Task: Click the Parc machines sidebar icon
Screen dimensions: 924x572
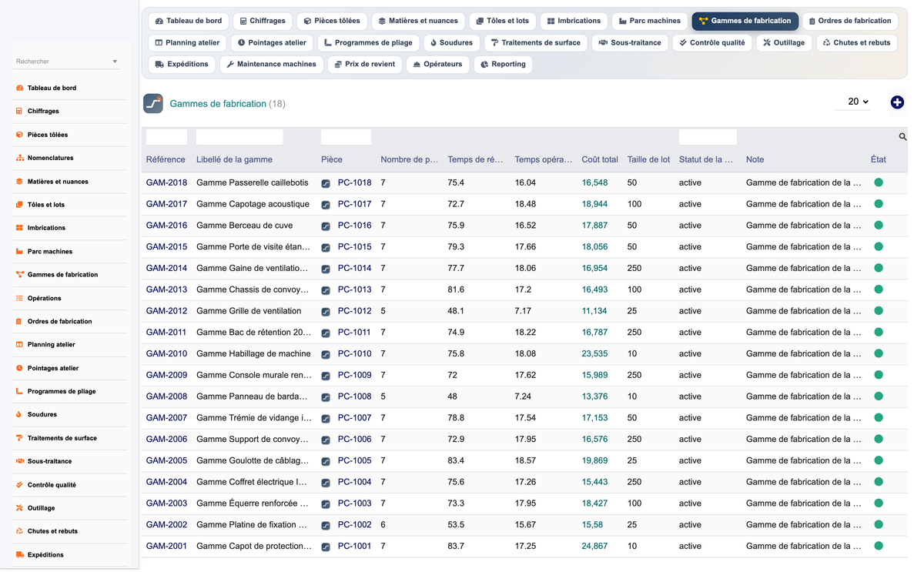Action: [19, 252]
